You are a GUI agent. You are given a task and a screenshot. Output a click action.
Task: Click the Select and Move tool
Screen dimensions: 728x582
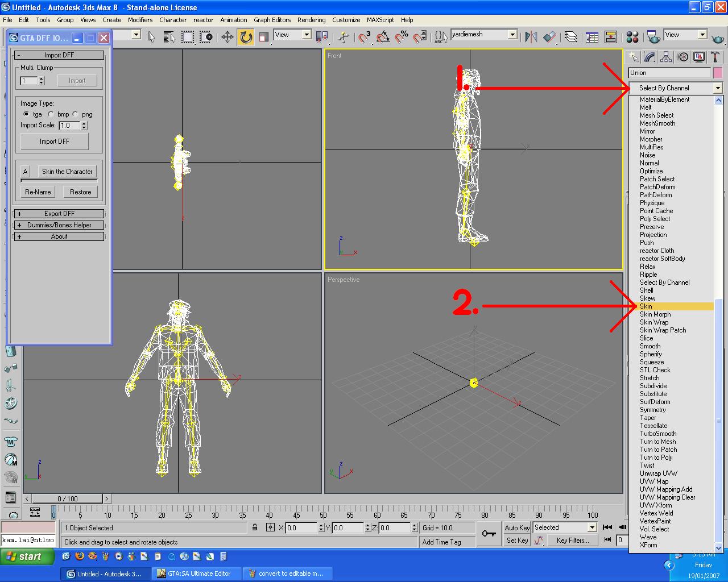pos(227,38)
